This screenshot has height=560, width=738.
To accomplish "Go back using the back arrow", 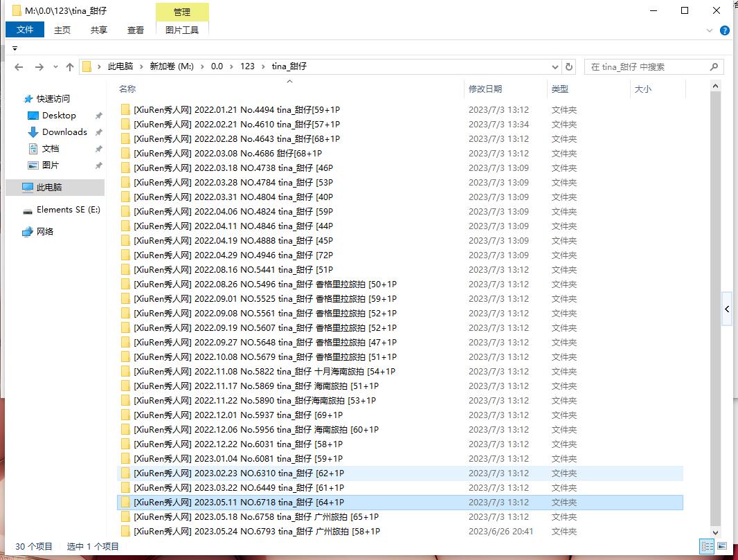I will pyautogui.click(x=19, y=67).
